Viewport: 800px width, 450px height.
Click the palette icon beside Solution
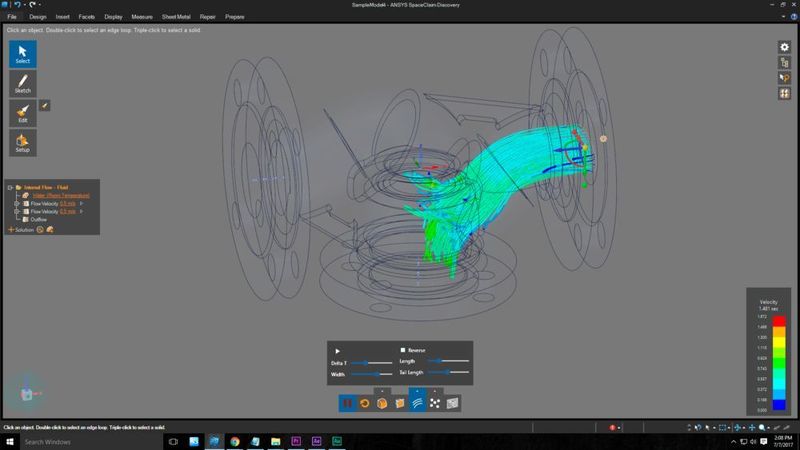50,230
